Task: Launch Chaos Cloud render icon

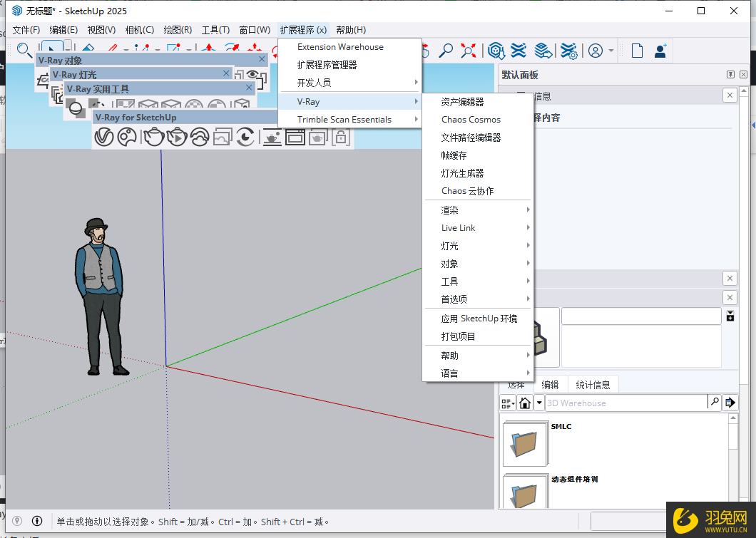Action: 200,137
